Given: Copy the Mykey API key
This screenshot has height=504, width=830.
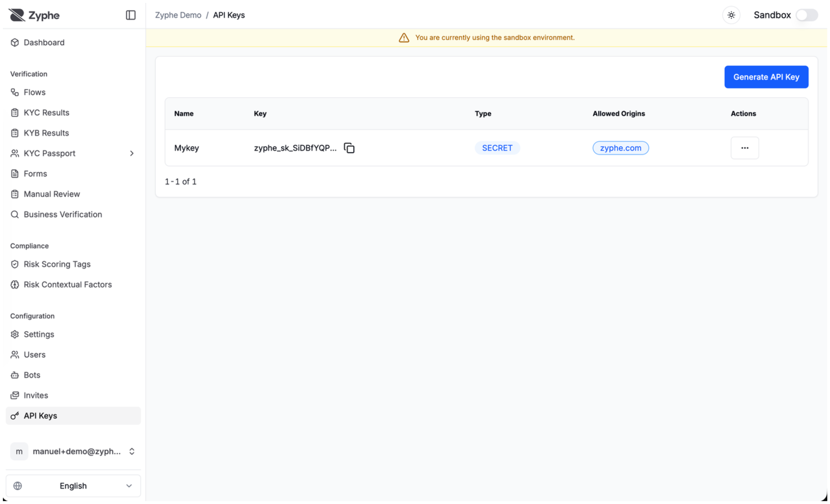Looking at the screenshot, I should (x=349, y=148).
